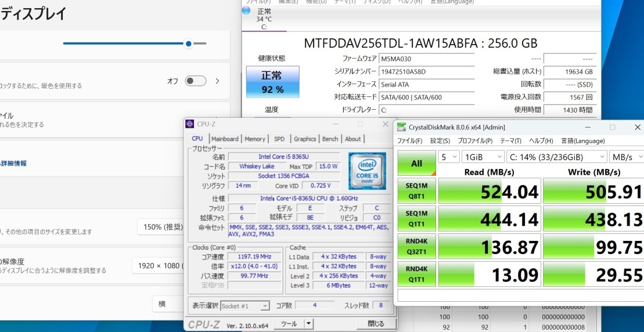This screenshot has height=332, width=644.
Task: Click the 正常 92 % health status button
Action: point(272,82)
